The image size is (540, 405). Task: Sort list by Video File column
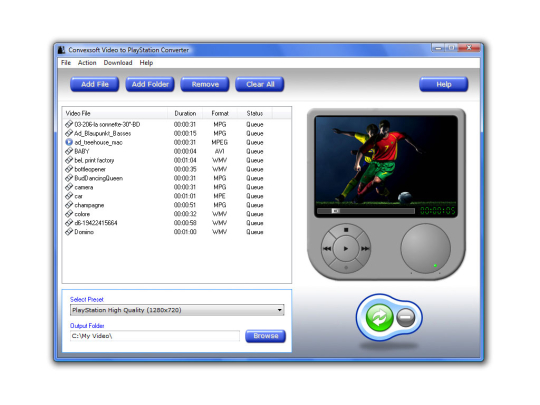[x=115, y=113]
